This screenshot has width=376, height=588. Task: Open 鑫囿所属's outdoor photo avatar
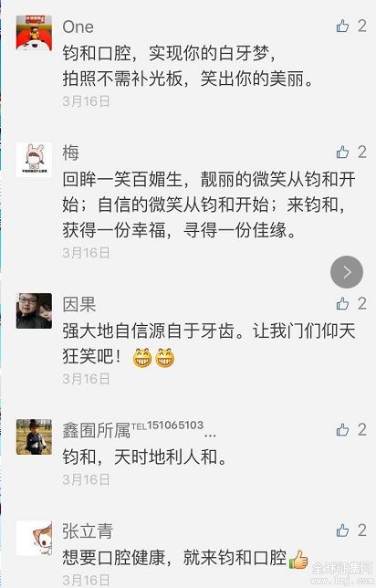34,436
